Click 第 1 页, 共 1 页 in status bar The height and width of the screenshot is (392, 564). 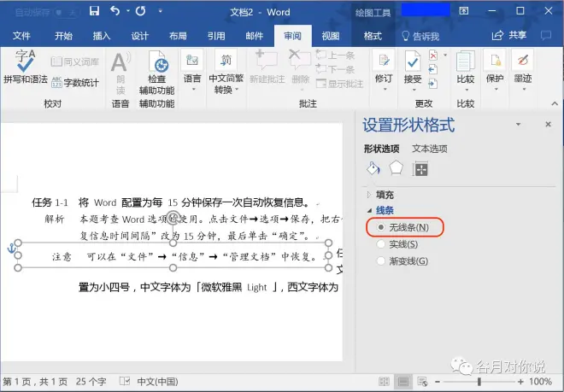click(35, 382)
